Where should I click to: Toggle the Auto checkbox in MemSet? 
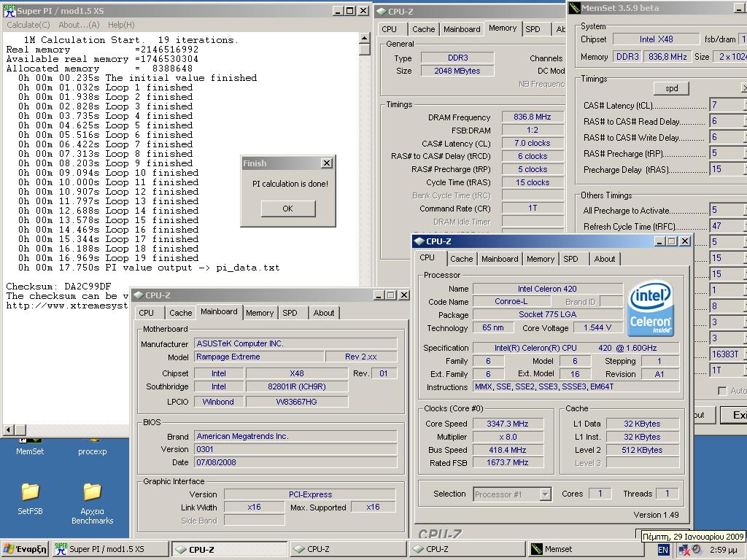722,391
